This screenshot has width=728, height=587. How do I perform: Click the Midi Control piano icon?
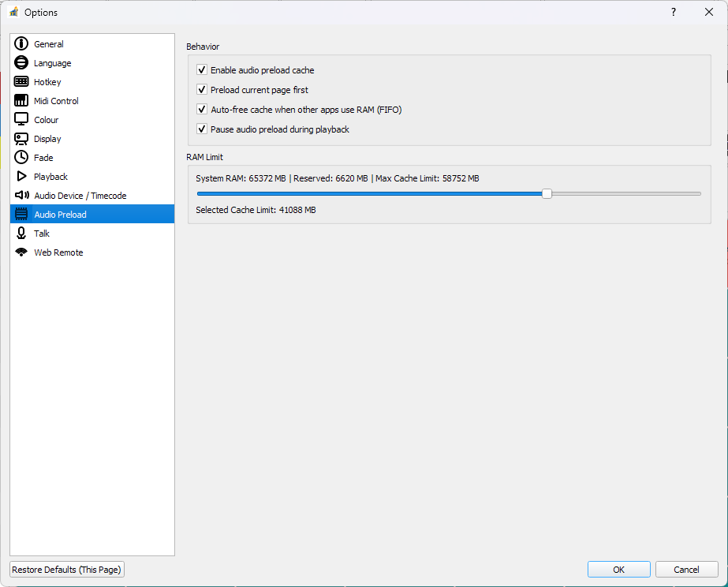click(21, 100)
